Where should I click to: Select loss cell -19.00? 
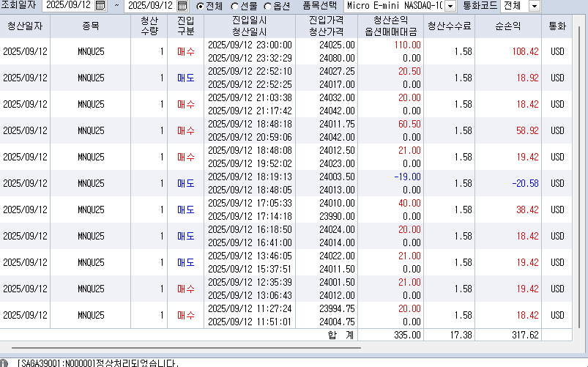[x=407, y=177]
